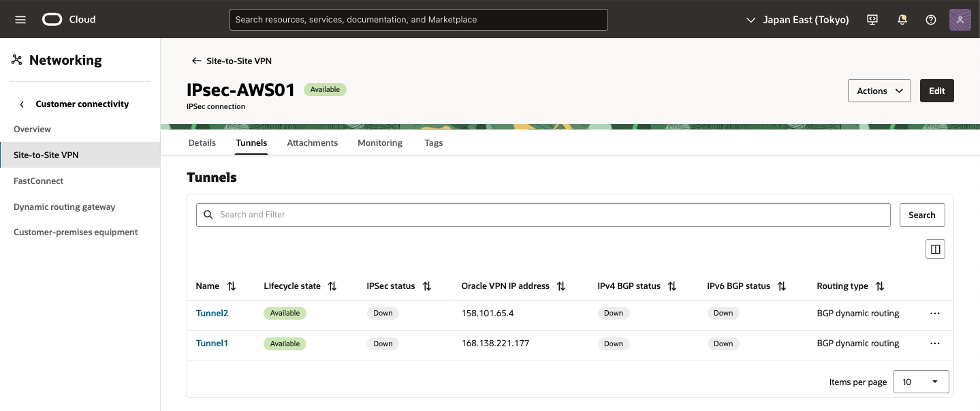Select Site-to-Site VPN in the sidebar
Image resolution: width=980 pixels, height=411 pixels.
point(80,155)
